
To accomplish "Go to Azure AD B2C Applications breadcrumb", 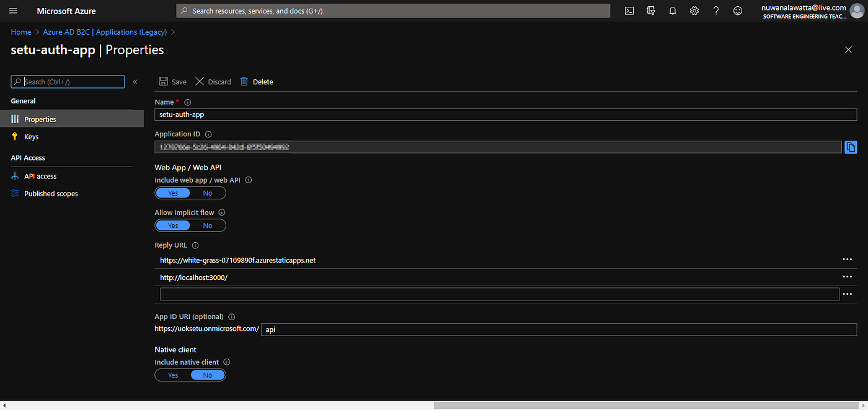I will pyautogui.click(x=105, y=32).
